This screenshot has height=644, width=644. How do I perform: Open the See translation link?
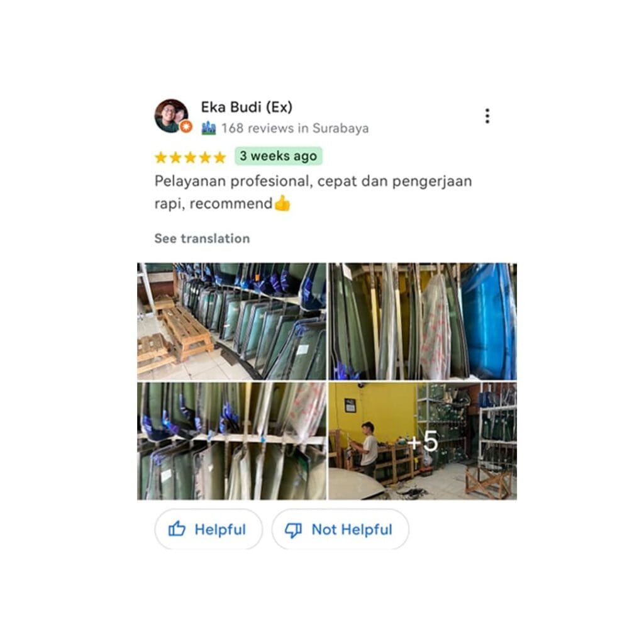point(202,238)
